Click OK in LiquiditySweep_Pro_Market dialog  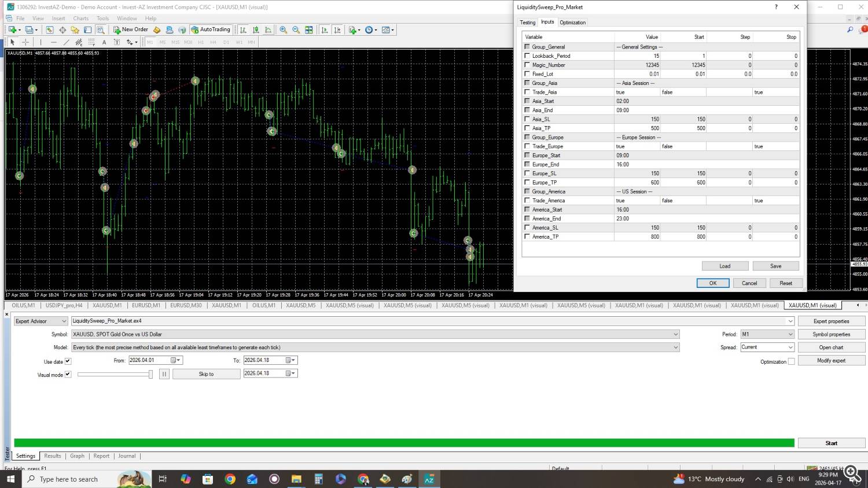click(713, 283)
